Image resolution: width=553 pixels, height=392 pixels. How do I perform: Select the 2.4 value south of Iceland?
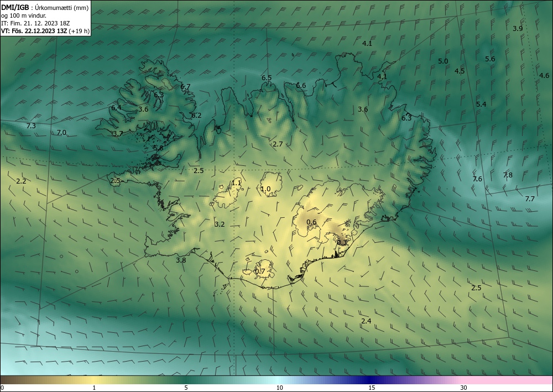click(x=366, y=321)
